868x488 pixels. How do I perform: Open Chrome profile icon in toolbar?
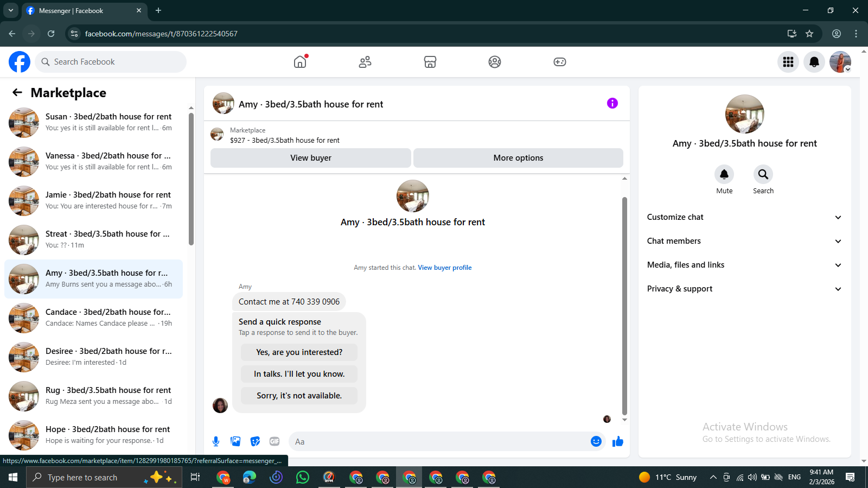pos(837,34)
